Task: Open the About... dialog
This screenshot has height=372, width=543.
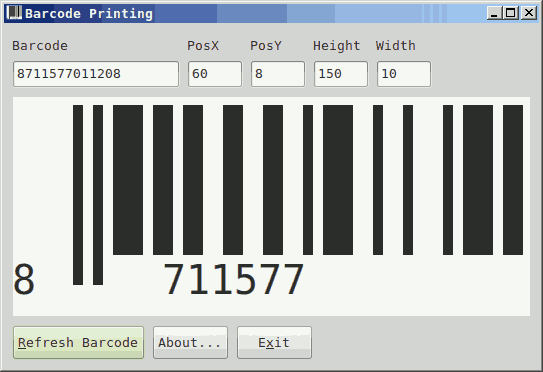Action: [190, 343]
